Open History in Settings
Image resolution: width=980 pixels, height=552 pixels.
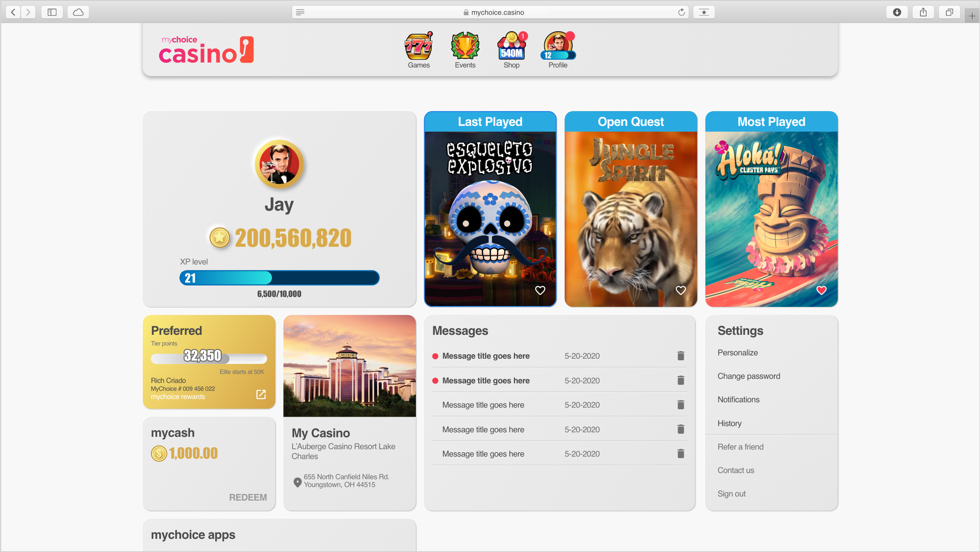pos(729,424)
